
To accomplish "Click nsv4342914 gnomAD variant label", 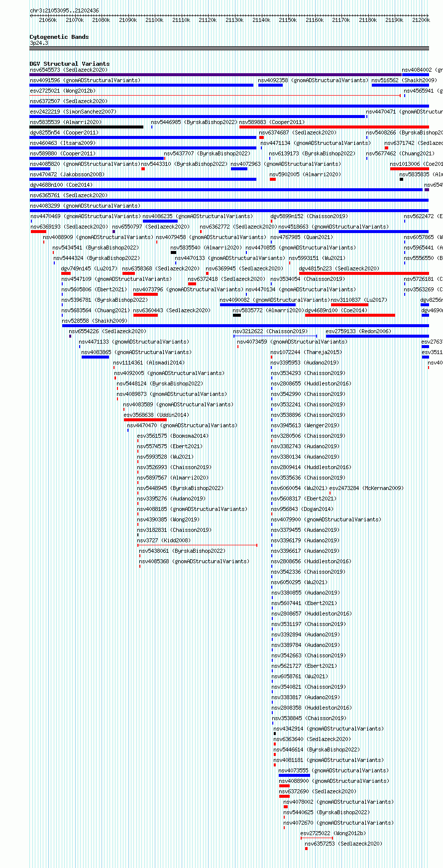I will click(x=329, y=729).
